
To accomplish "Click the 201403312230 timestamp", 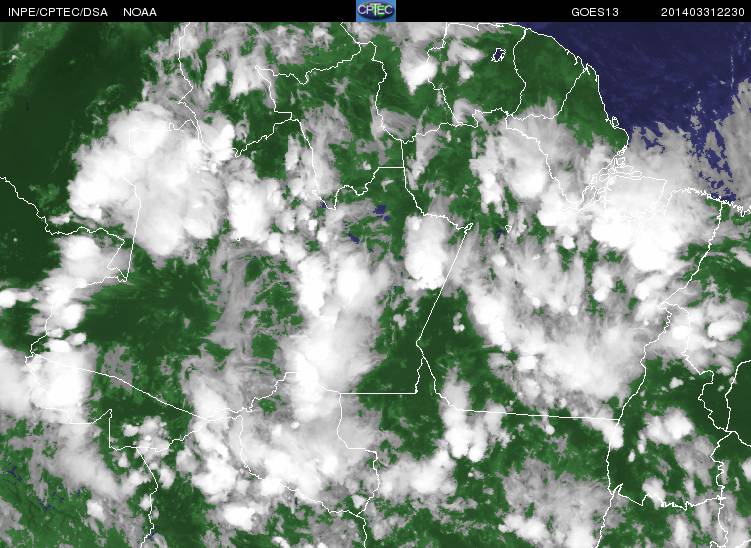I will tap(703, 12).
